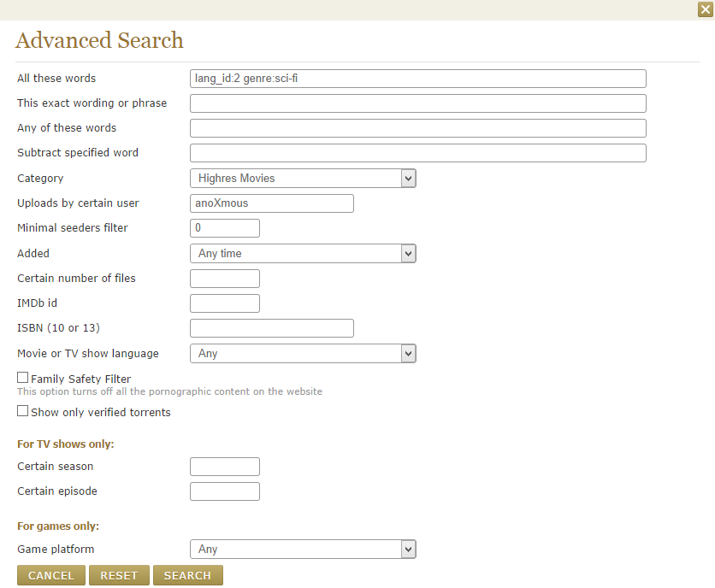The image size is (715, 588).
Task: Click the CANCEL button
Action: (51, 575)
